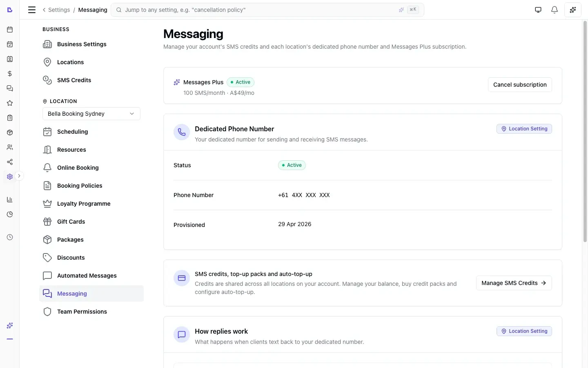Viewport: 588px width, 368px height.
Task: Open SMS Credits in sidebar
Action: [x=91, y=80]
